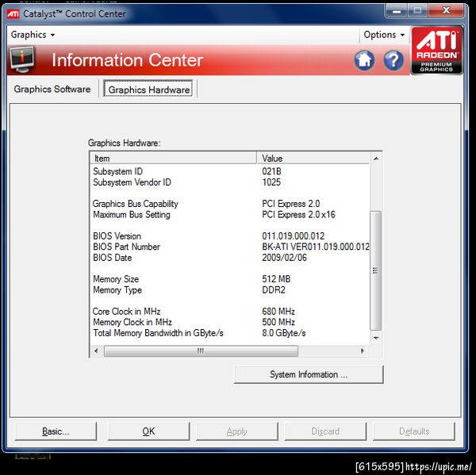Click the value DDR2
The image size is (476, 475).
[x=274, y=290]
